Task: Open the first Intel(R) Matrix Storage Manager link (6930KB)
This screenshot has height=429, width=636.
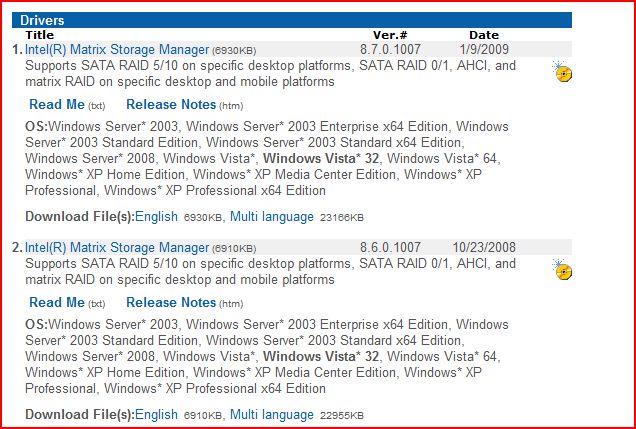Action: pyautogui.click(x=117, y=49)
